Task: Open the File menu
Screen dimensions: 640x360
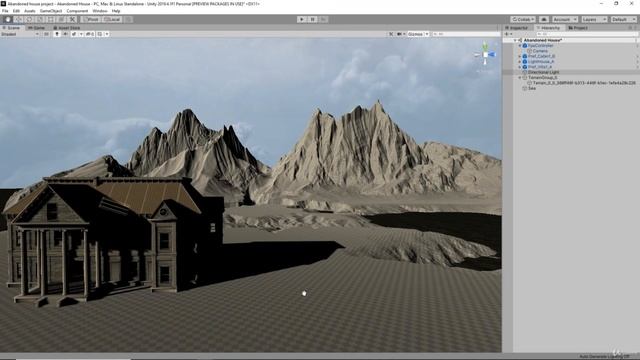Action: pyautogui.click(x=5, y=11)
